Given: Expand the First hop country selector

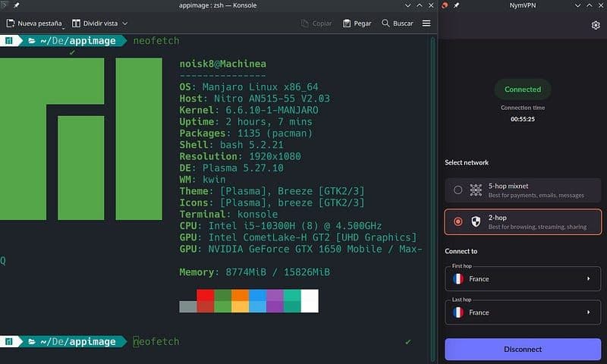Looking at the screenshot, I should coord(588,279).
